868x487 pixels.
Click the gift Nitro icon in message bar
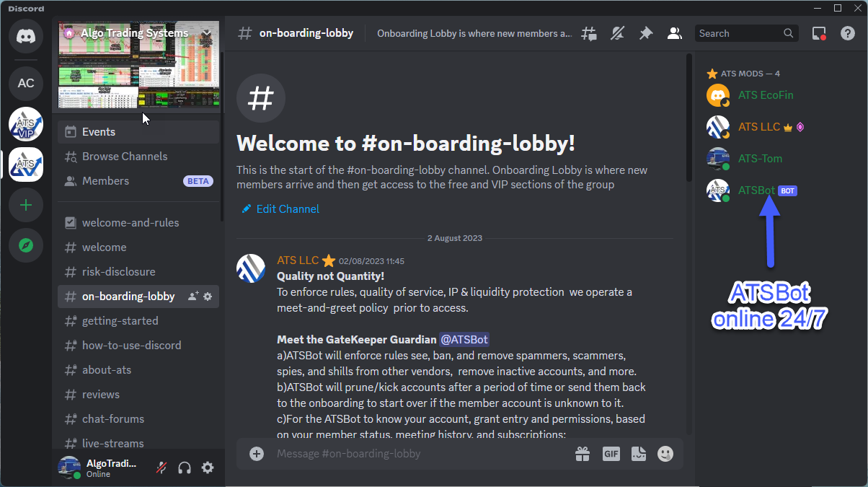pyautogui.click(x=583, y=453)
